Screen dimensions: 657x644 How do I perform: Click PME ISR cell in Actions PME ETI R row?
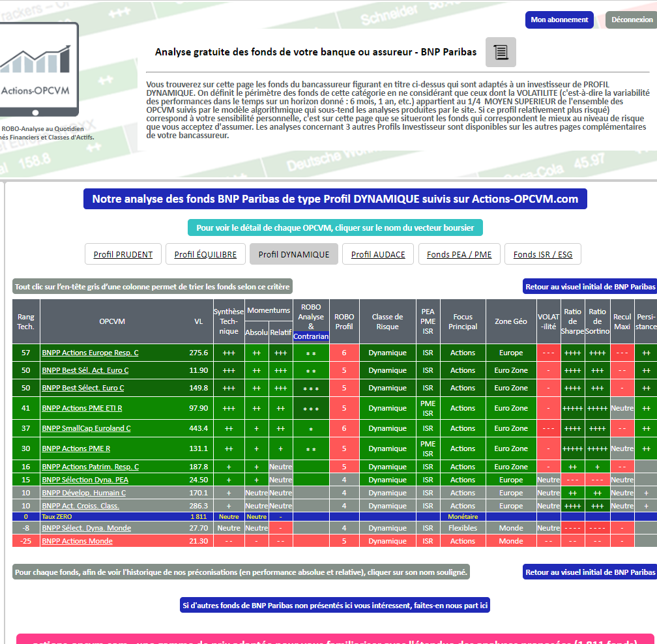(x=428, y=408)
